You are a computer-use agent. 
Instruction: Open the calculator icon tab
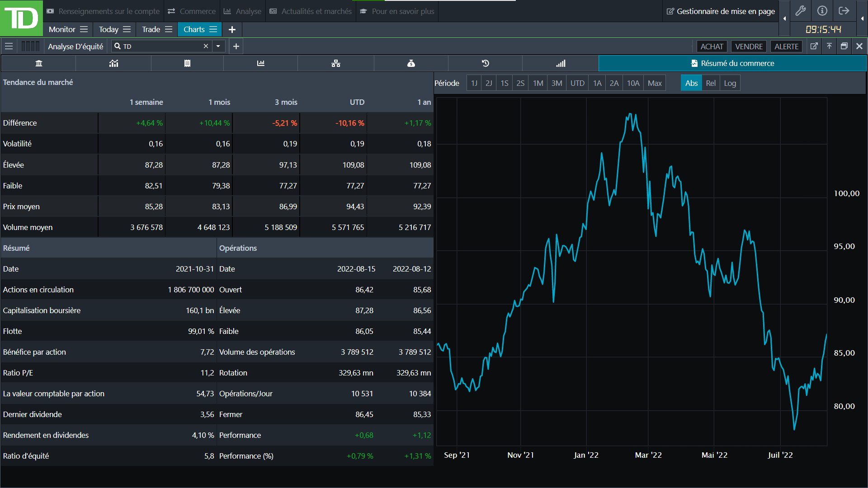pos(187,63)
